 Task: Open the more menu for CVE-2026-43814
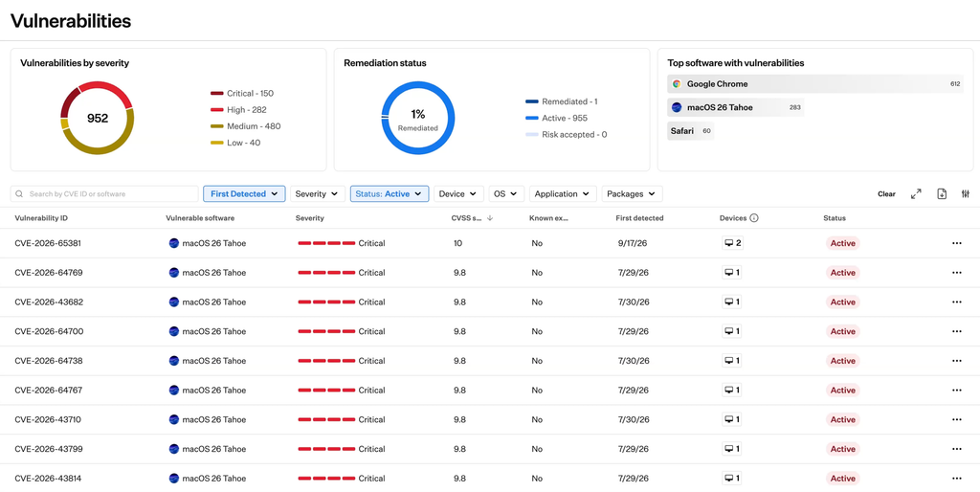(956, 479)
